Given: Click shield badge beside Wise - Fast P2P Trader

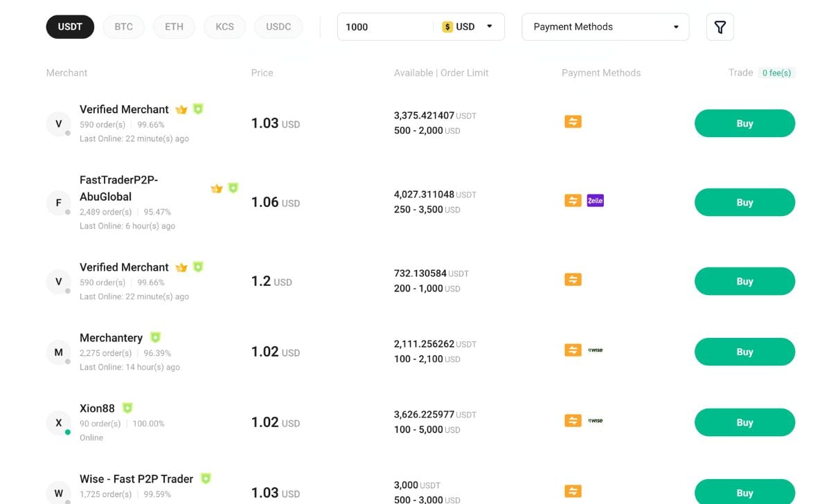Looking at the screenshot, I should [206, 478].
